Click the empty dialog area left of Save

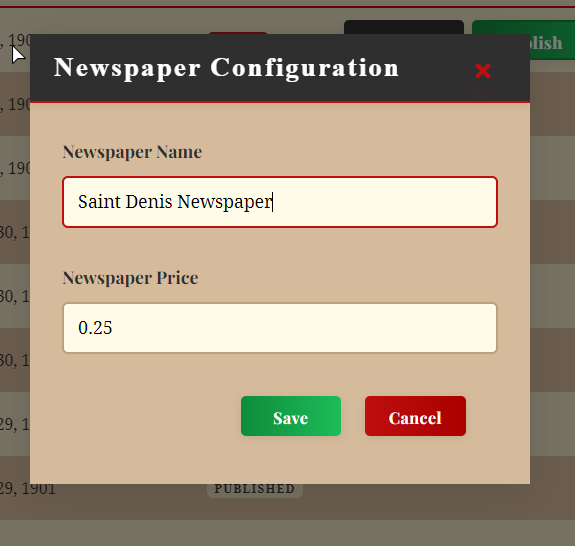147,416
